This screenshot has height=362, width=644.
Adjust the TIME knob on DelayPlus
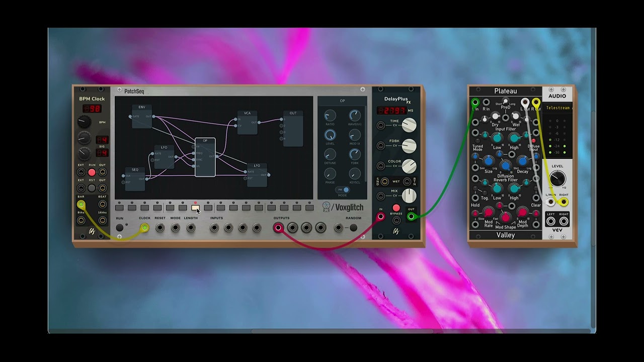tap(409, 125)
